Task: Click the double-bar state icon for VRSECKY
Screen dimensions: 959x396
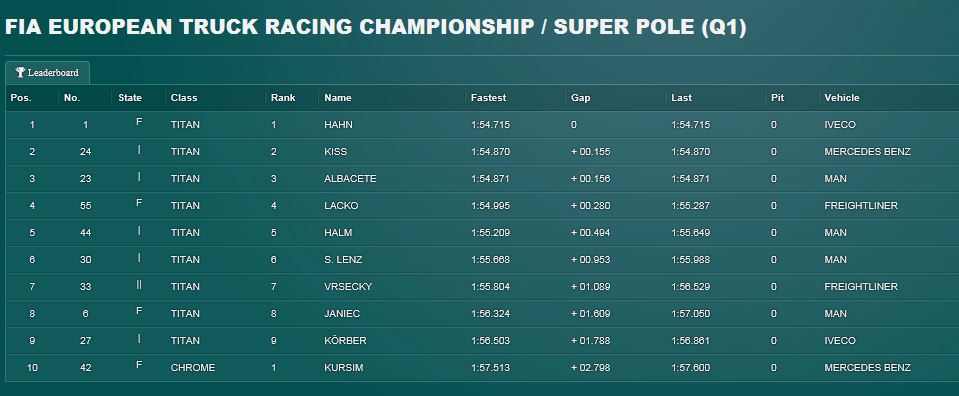Action: click(139, 284)
